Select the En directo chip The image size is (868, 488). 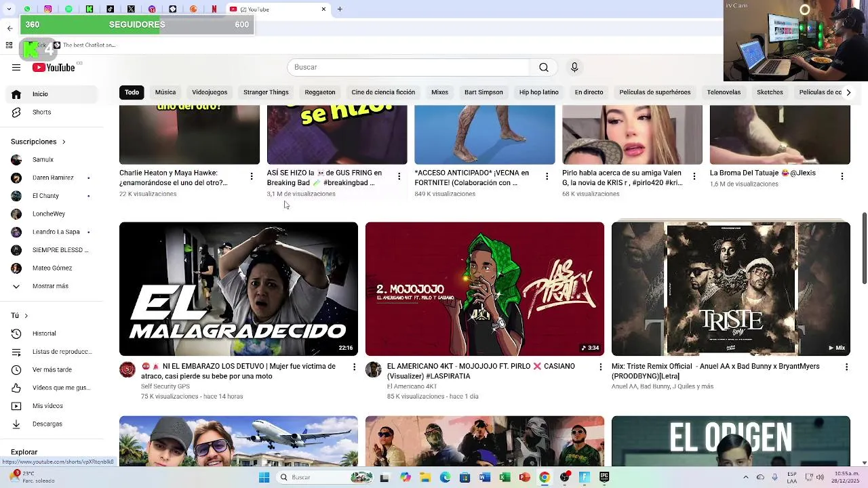coord(589,92)
